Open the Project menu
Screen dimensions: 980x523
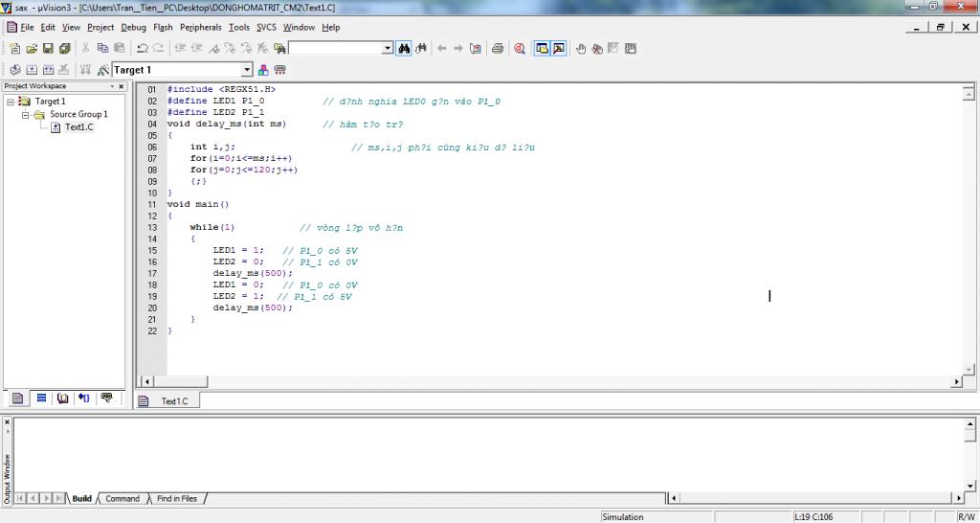point(100,27)
